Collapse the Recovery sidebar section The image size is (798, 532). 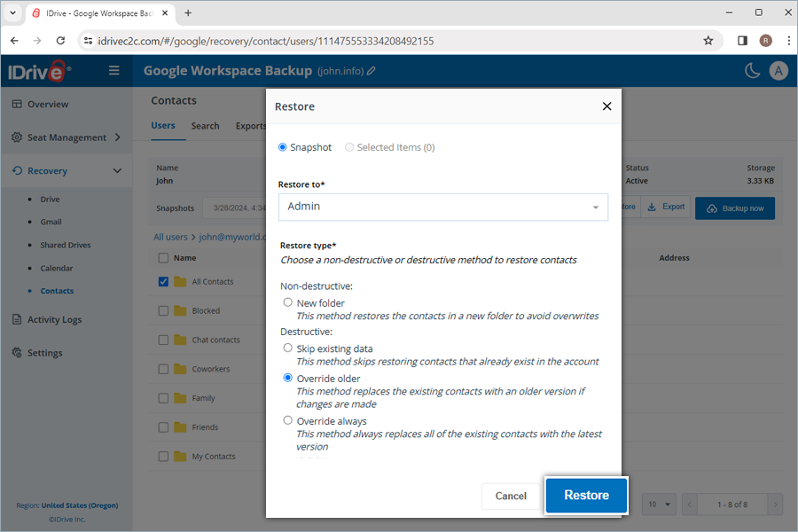click(117, 171)
